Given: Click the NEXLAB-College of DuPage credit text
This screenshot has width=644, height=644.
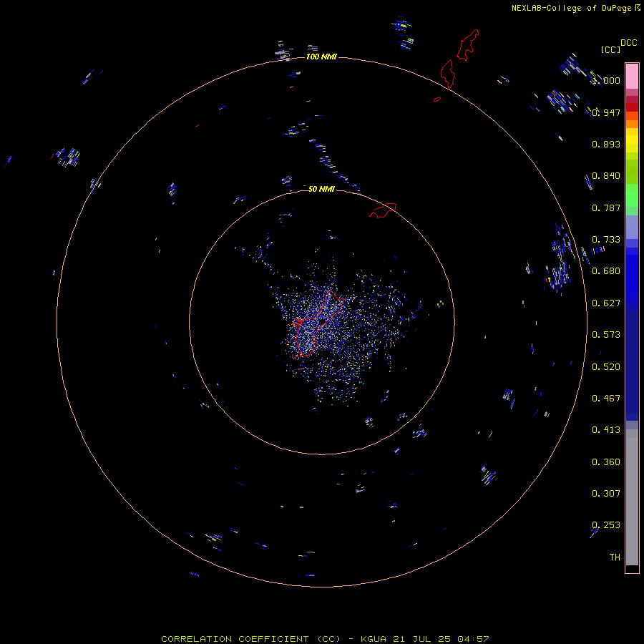Looking at the screenshot, I should tap(572, 8).
